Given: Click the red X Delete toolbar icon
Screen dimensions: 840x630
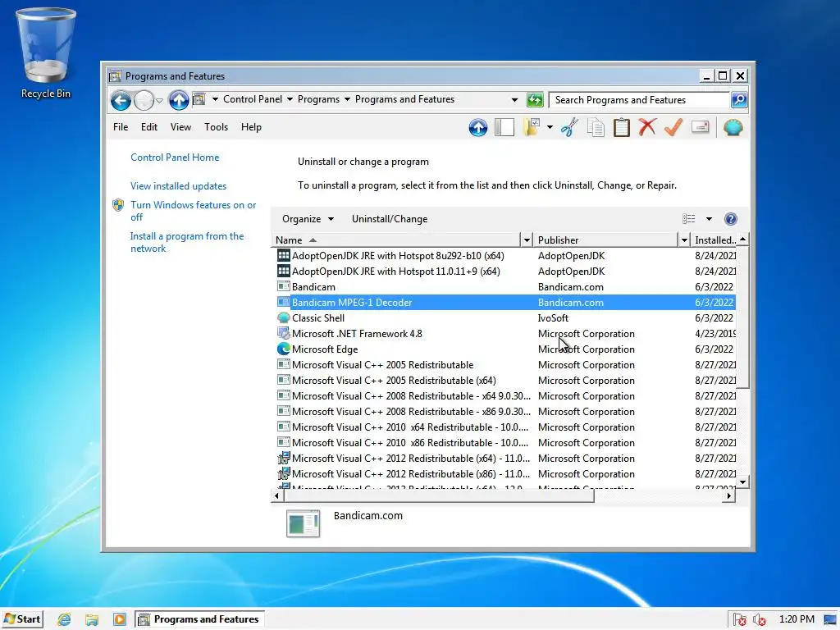Looking at the screenshot, I should [647, 127].
